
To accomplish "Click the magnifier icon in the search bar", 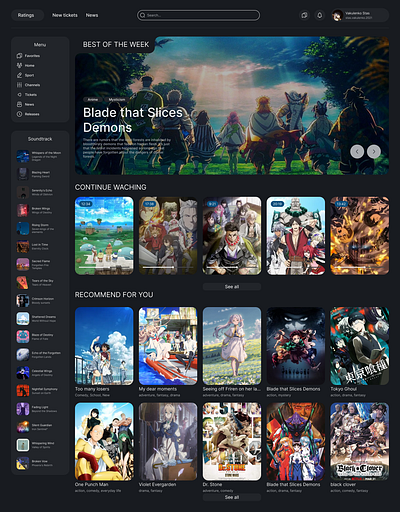I will point(143,15).
